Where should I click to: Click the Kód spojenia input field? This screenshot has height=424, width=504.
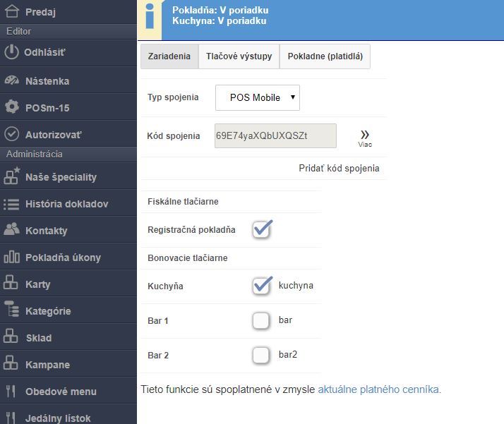(275, 135)
